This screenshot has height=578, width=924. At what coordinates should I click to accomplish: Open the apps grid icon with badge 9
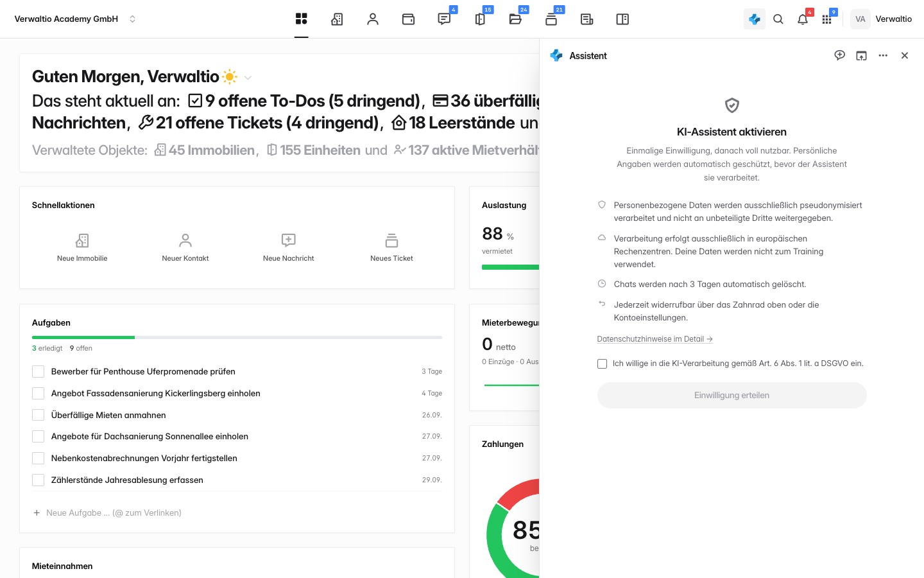(x=827, y=19)
